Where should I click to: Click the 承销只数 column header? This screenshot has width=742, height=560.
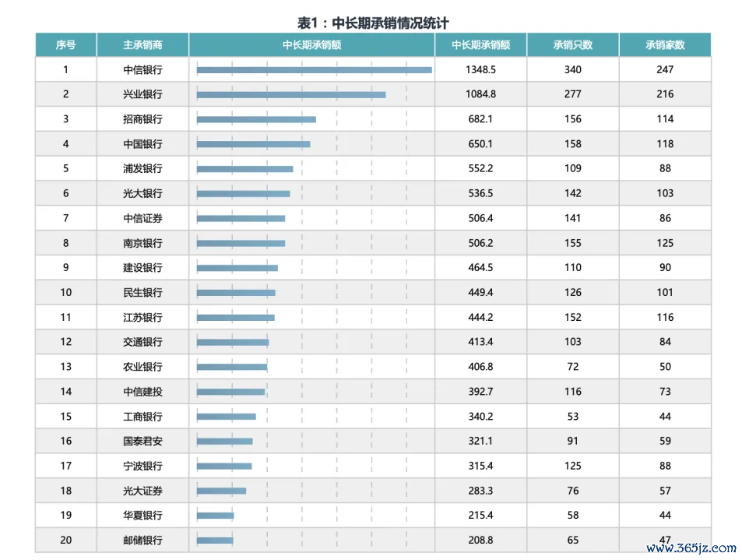[572, 45]
